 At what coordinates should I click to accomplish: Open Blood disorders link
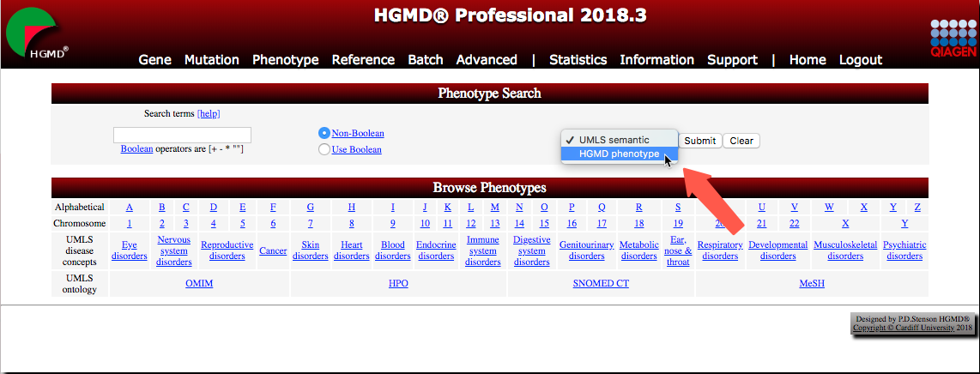[392, 250]
